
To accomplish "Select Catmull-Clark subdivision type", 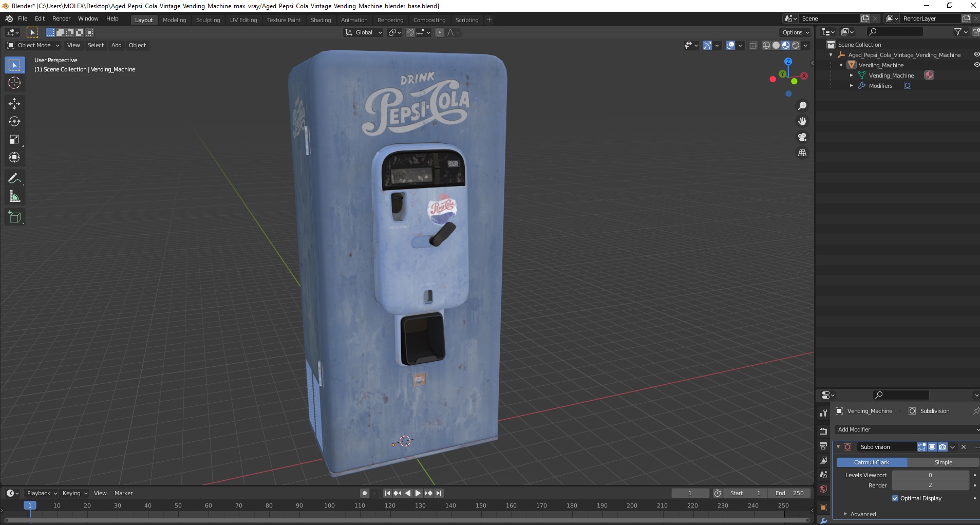I will tap(872, 462).
